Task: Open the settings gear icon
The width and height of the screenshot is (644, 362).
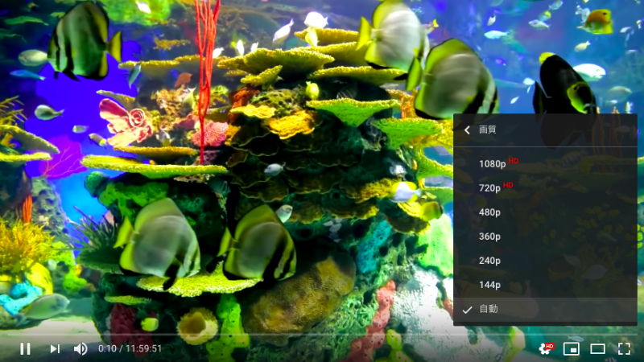Action: 547,349
